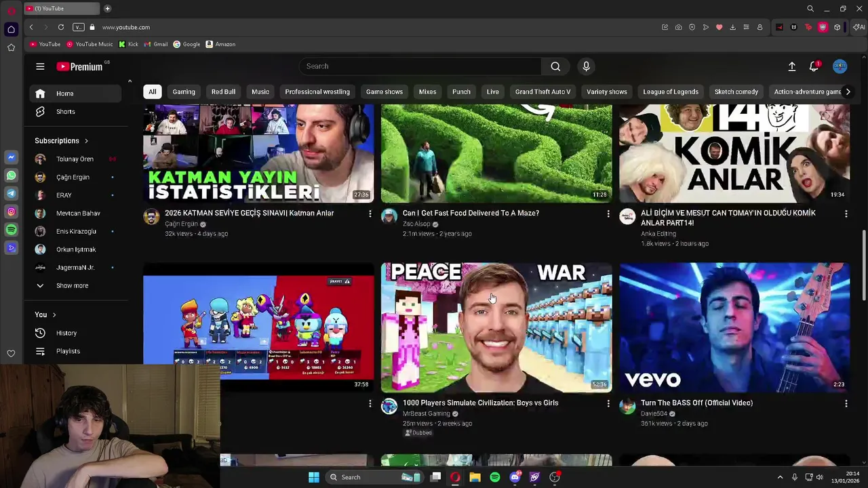This screenshot has width=868, height=488.
Task: Open options for Komik Anlar video
Action: pos(846,213)
